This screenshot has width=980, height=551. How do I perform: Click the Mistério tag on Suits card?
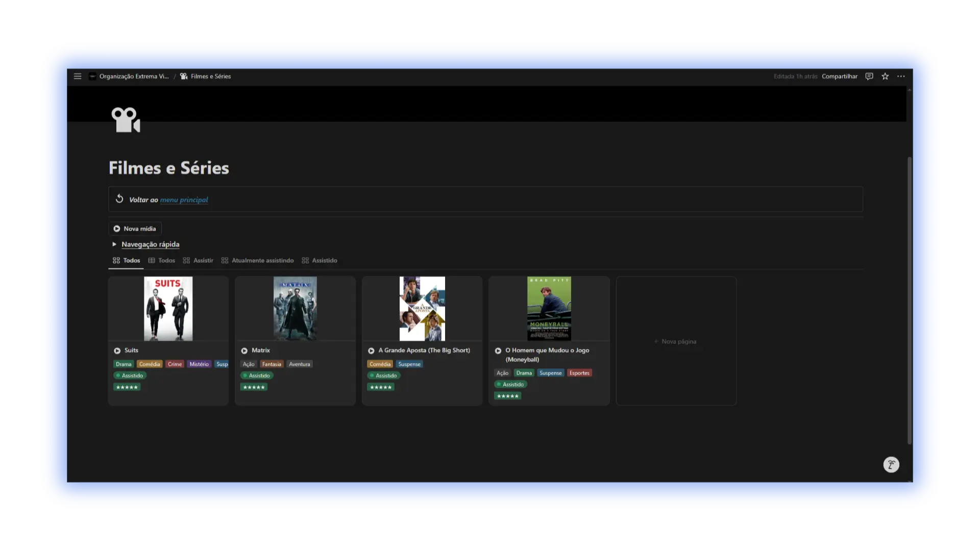[x=199, y=364]
